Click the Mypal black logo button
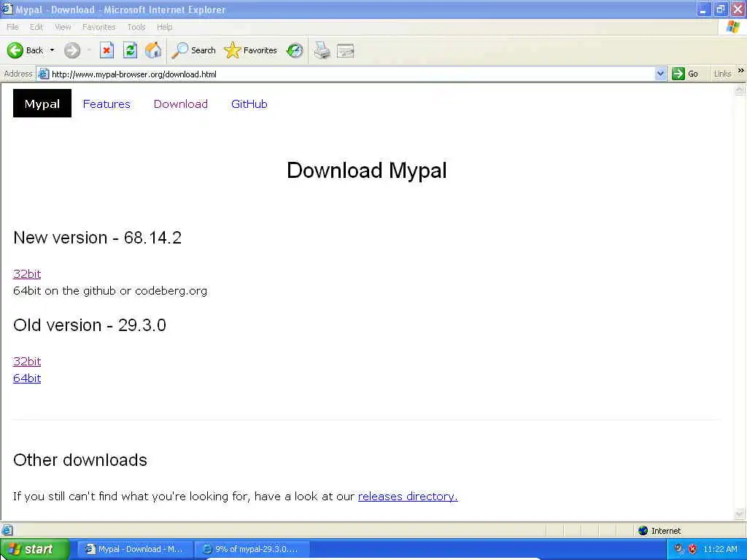This screenshot has width=747, height=560. pyautogui.click(x=42, y=104)
